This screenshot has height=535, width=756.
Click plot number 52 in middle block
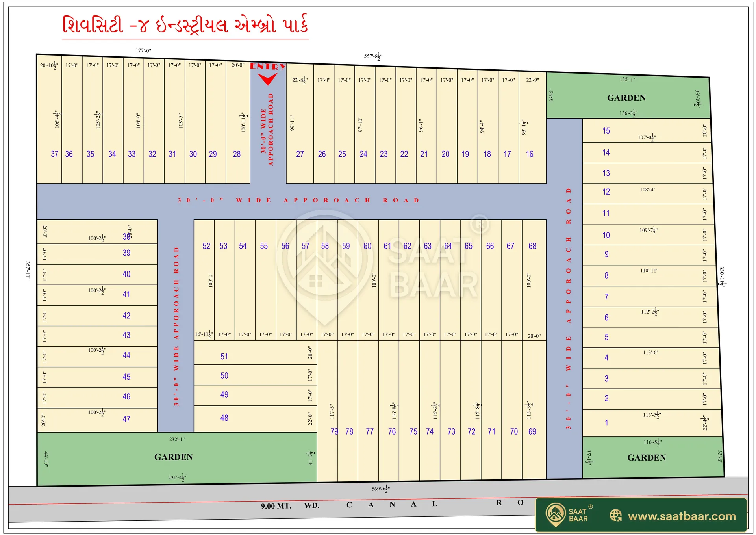[x=206, y=246]
